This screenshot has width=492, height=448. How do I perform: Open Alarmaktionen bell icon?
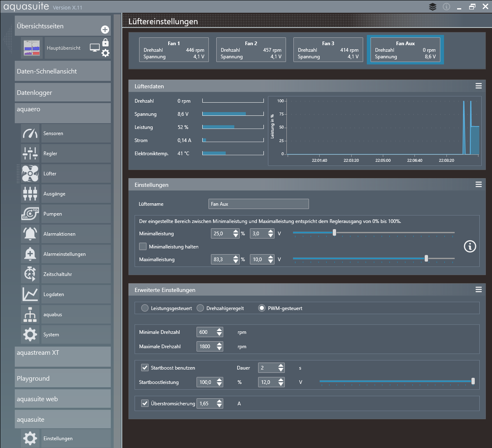point(30,234)
